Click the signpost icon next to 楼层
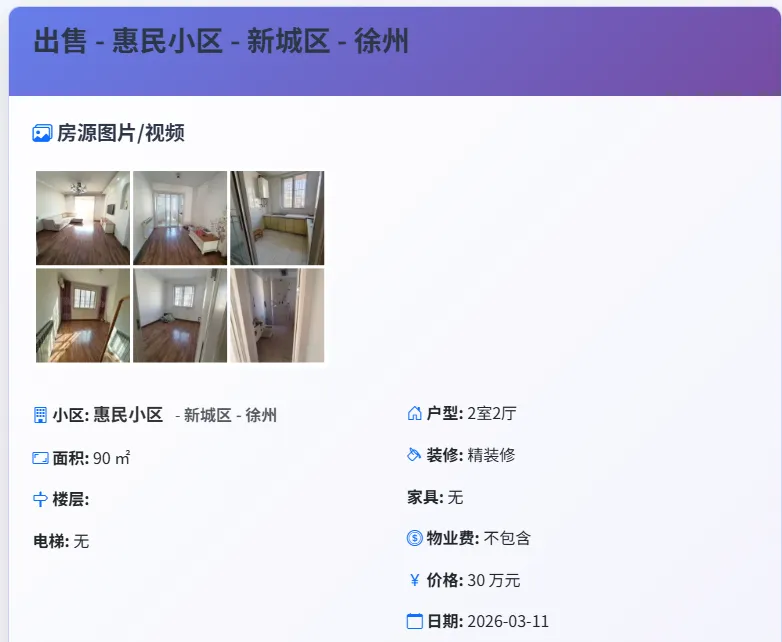The height and width of the screenshot is (642, 782). click(40, 499)
